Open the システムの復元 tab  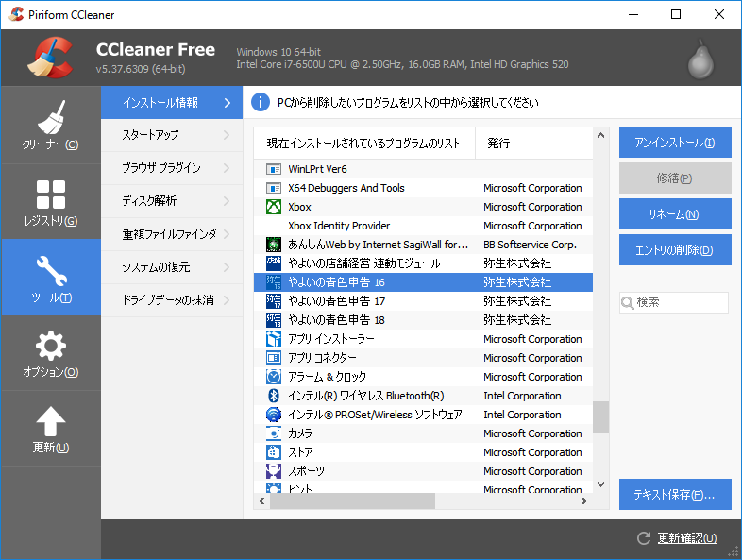point(172,267)
